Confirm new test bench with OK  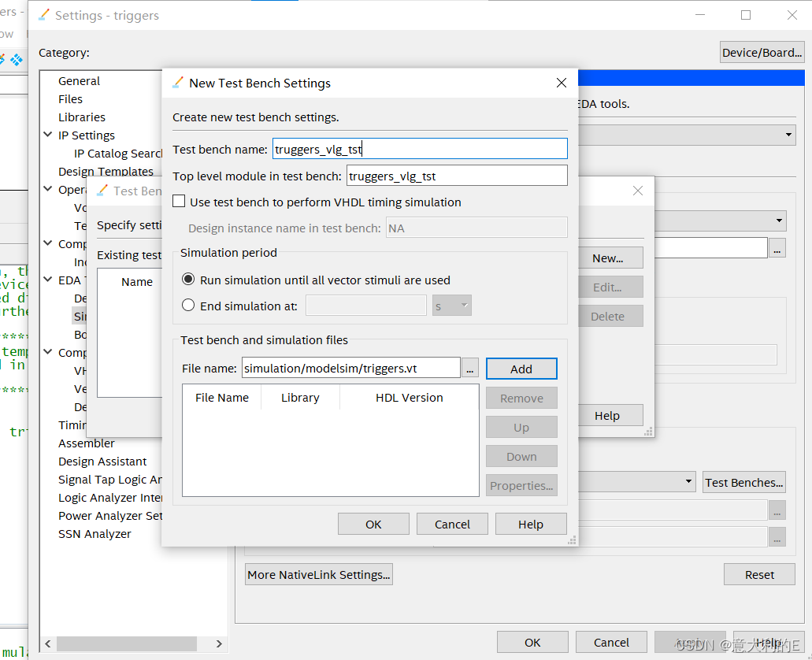373,525
